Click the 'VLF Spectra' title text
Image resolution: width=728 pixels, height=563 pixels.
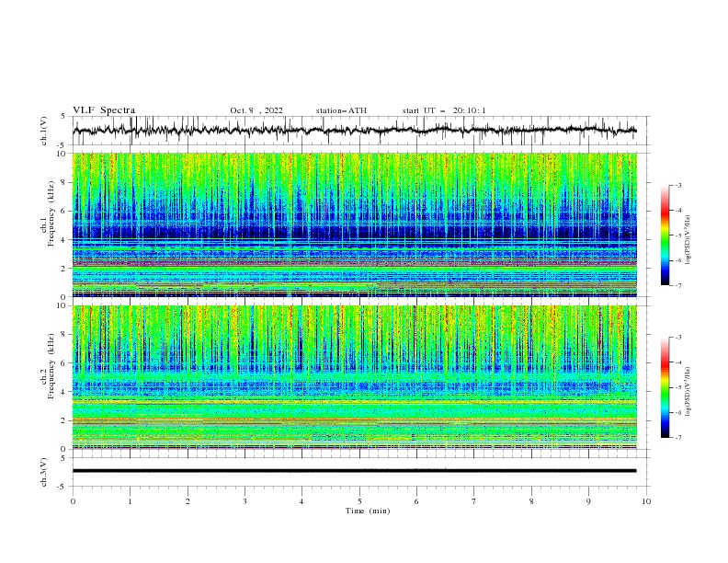click(104, 110)
